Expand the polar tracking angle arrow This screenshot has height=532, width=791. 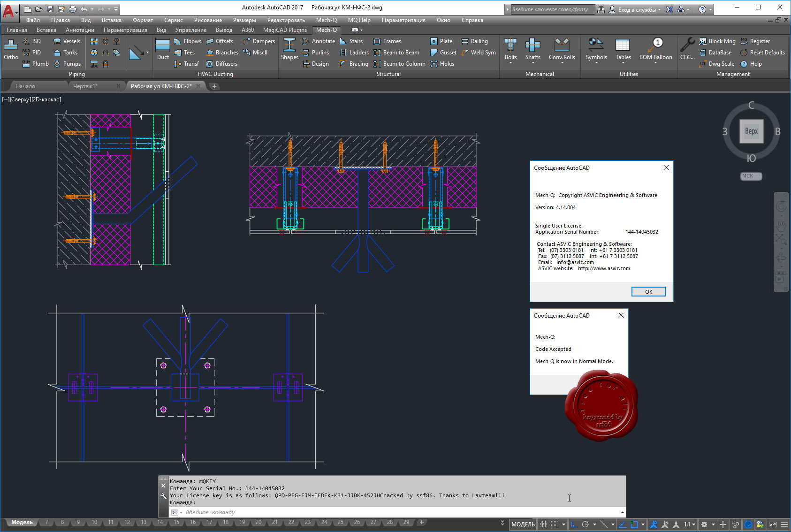pyautogui.click(x=594, y=524)
